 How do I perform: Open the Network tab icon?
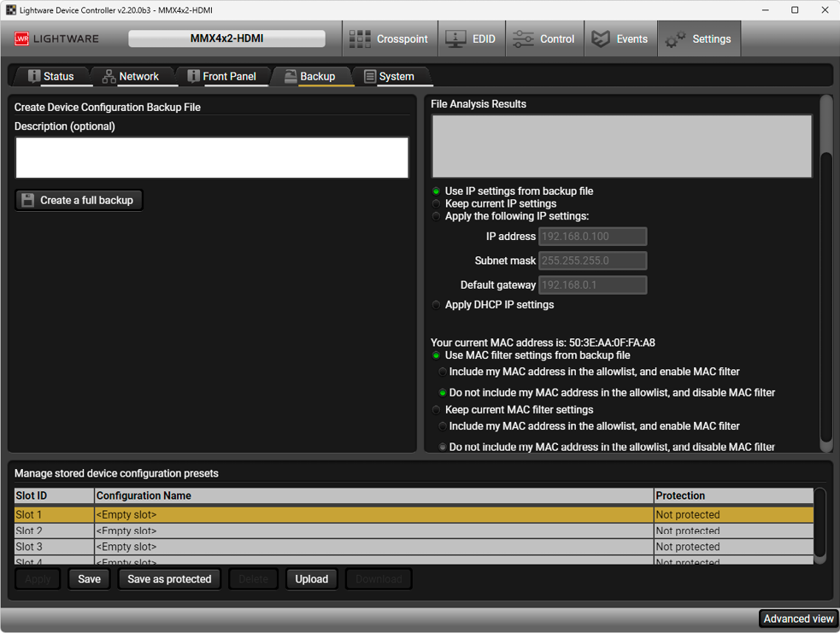[x=109, y=77]
